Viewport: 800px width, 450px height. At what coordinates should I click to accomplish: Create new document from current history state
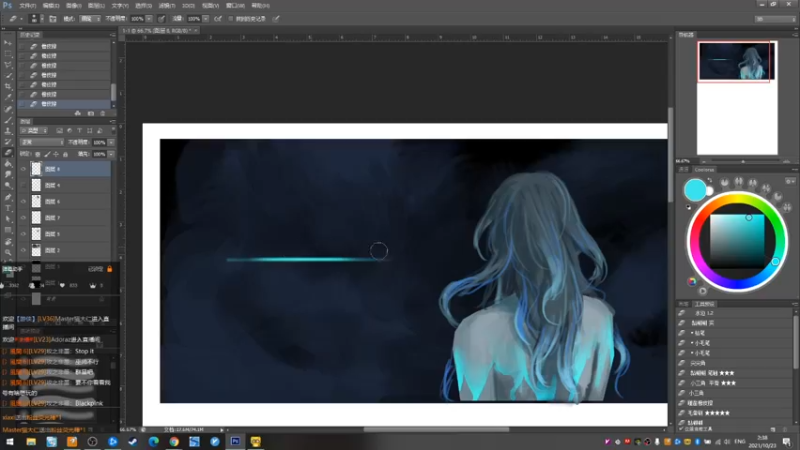click(78, 113)
